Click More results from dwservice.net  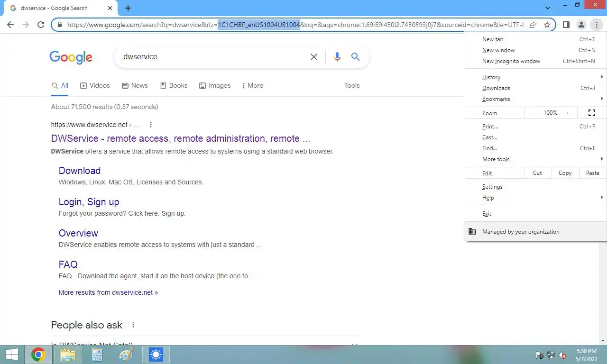pyautogui.click(x=108, y=292)
